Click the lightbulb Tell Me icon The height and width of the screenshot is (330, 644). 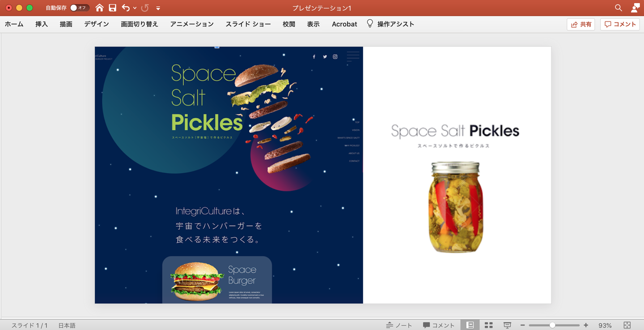370,24
